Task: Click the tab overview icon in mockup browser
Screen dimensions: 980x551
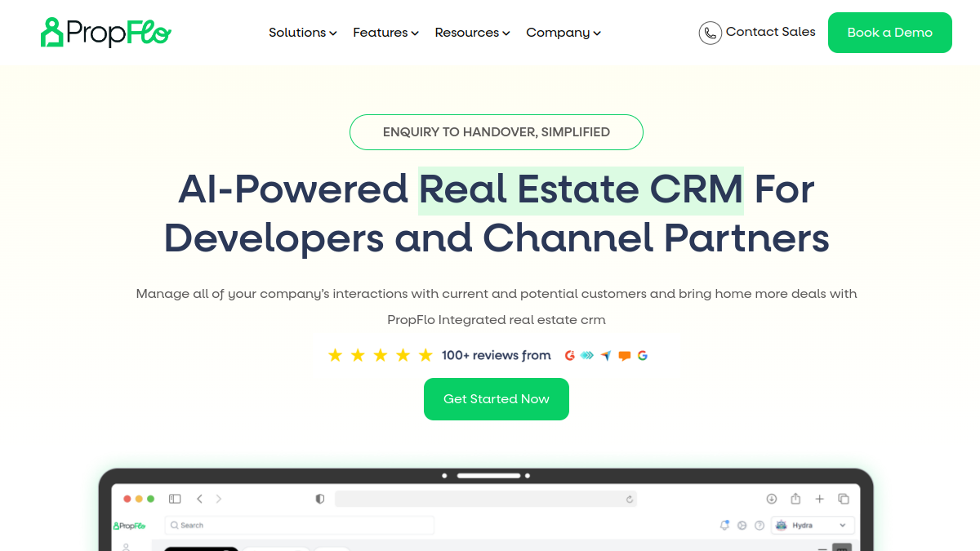Action: (x=844, y=499)
